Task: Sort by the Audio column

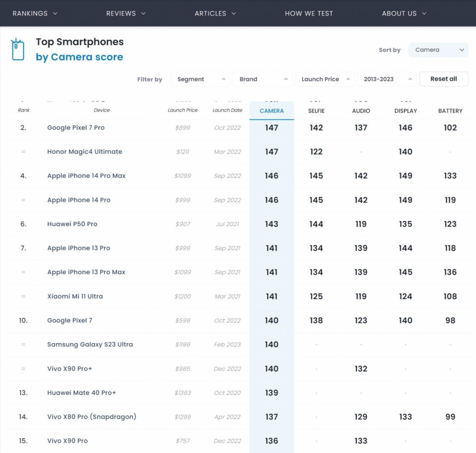Action: (361, 111)
